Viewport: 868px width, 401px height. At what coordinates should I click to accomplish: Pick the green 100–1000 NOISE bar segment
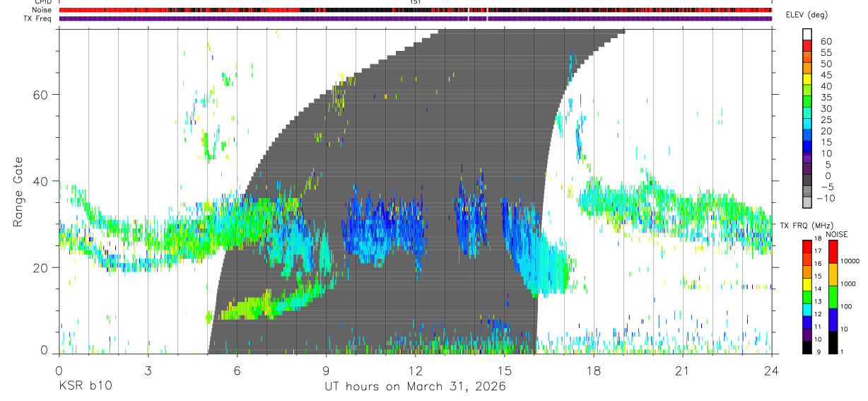point(833,296)
